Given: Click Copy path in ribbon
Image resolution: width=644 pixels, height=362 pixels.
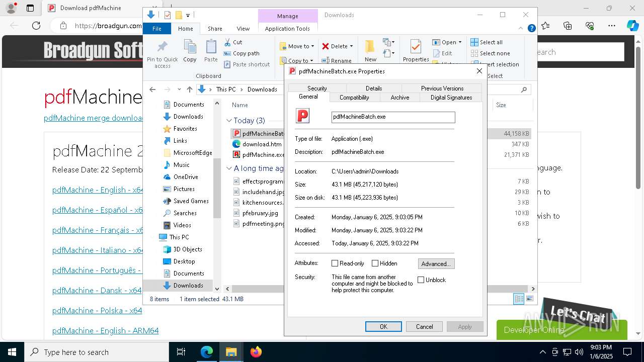Looking at the screenshot, I should pos(242,53).
